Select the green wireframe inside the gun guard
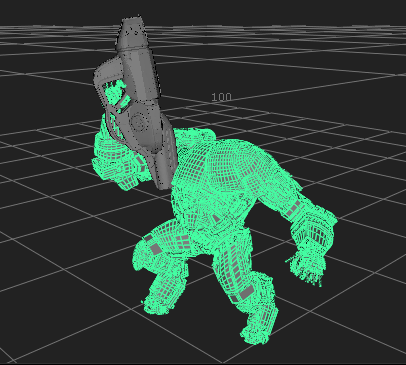The image size is (406, 365). 115,94
